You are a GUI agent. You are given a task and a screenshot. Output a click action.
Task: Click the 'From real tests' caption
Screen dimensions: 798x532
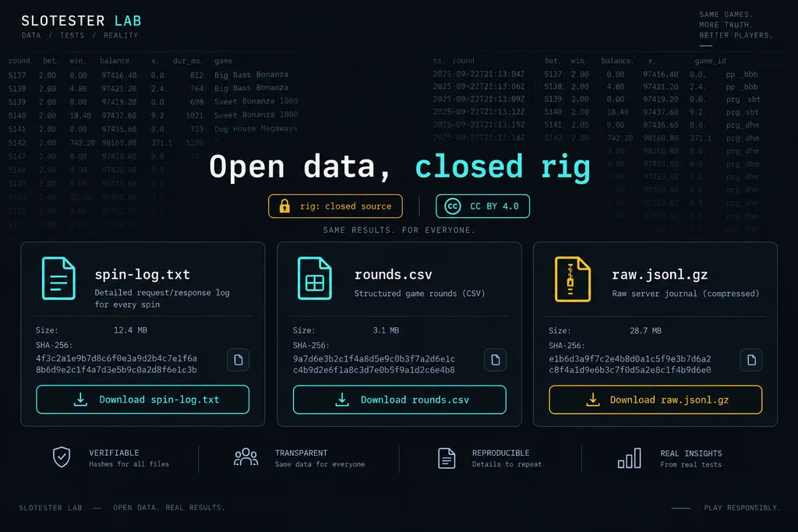690,464
